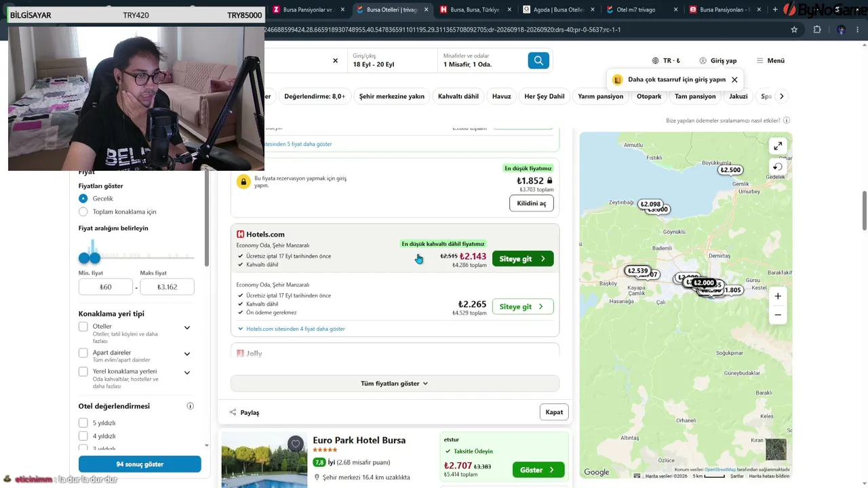
Task: Check the 4 yıldızlı checkbox
Action: tap(83, 436)
